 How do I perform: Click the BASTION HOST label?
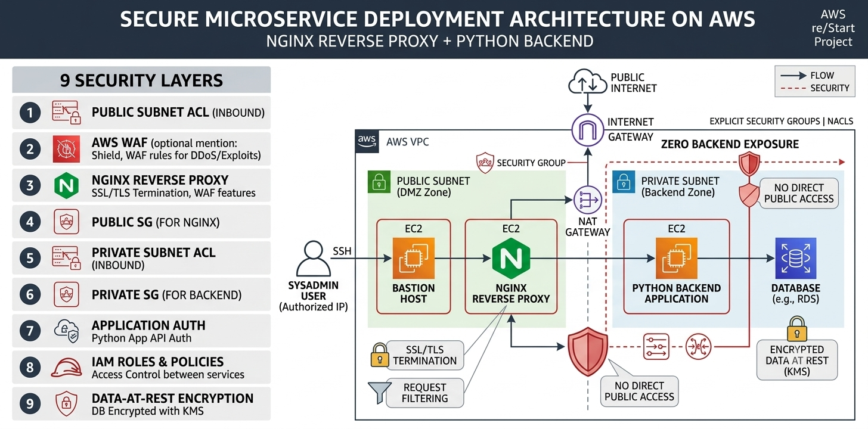[413, 293]
